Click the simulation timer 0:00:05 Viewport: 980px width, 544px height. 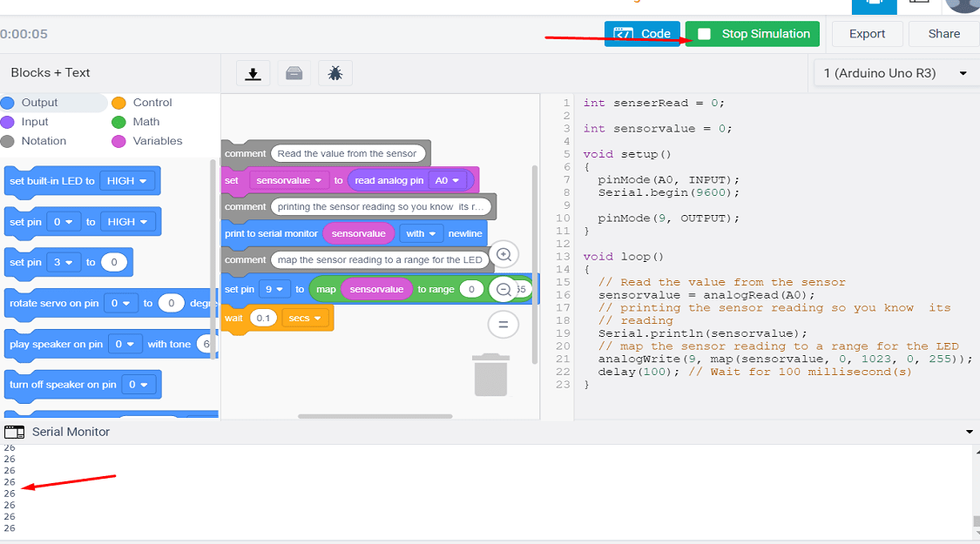(x=24, y=34)
